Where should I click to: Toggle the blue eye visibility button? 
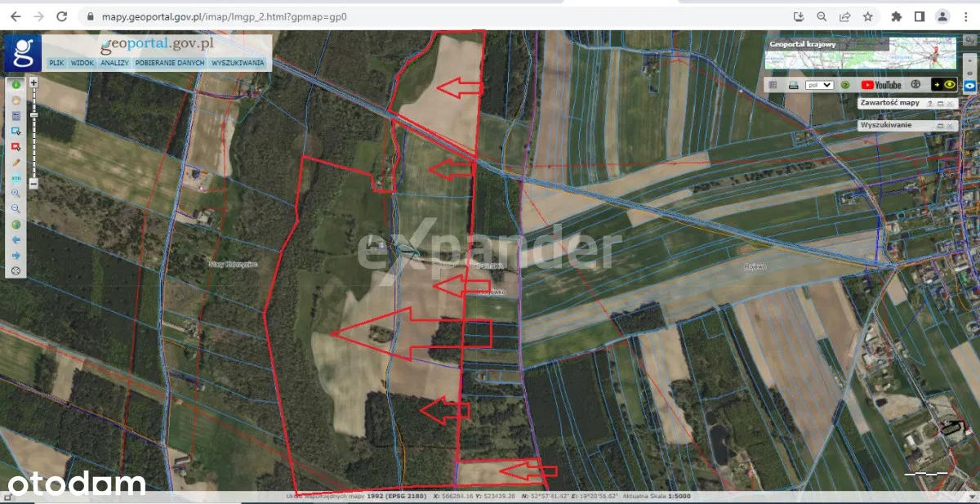click(970, 85)
